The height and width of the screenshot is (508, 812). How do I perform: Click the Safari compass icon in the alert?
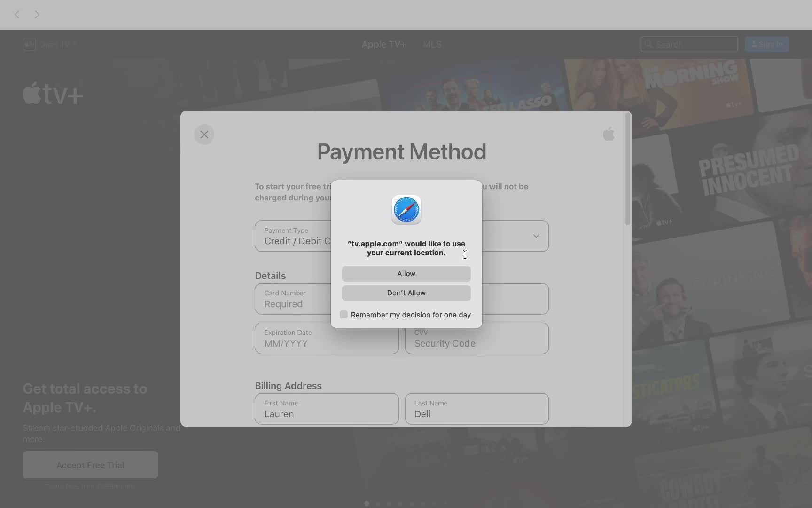coord(406,210)
